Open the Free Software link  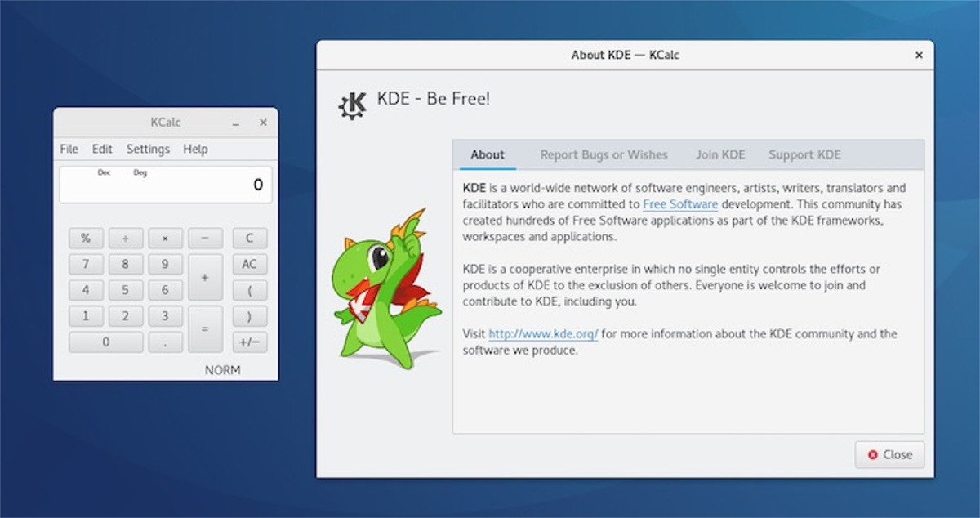(680, 204)
